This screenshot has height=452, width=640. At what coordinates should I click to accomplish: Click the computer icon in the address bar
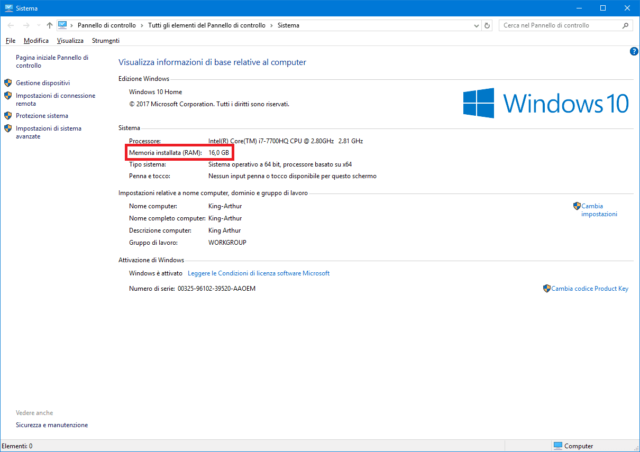[64, 24]
